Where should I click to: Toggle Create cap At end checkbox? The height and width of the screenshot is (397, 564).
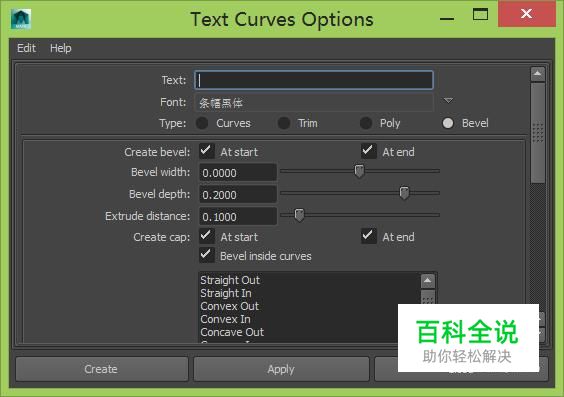pos(369,236)
